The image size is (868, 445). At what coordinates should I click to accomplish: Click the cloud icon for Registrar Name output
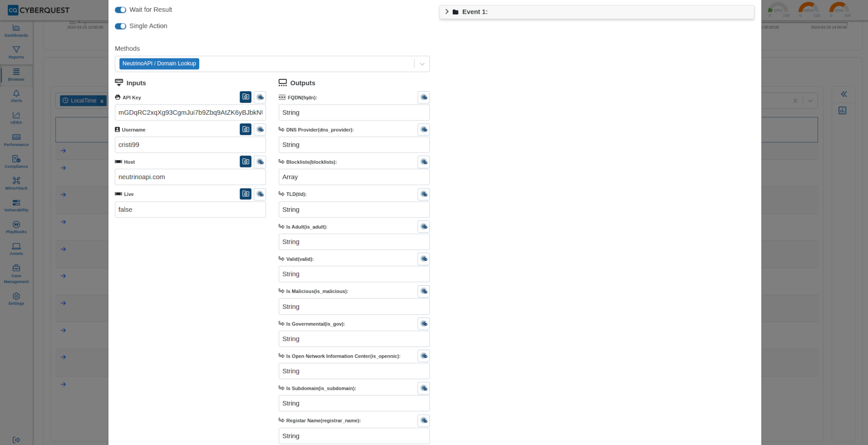point(424,421)
